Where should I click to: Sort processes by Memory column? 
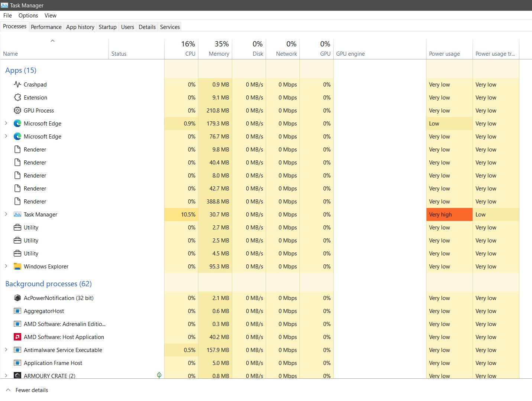click(x=215, y=49)
